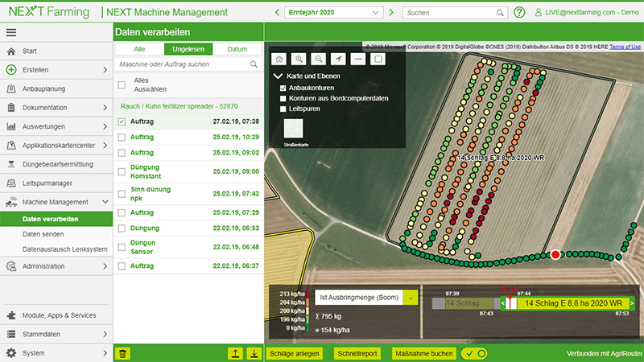Open the Erntejahr 2020 dropdown
The image size is (644, 362).
point(334,12)
